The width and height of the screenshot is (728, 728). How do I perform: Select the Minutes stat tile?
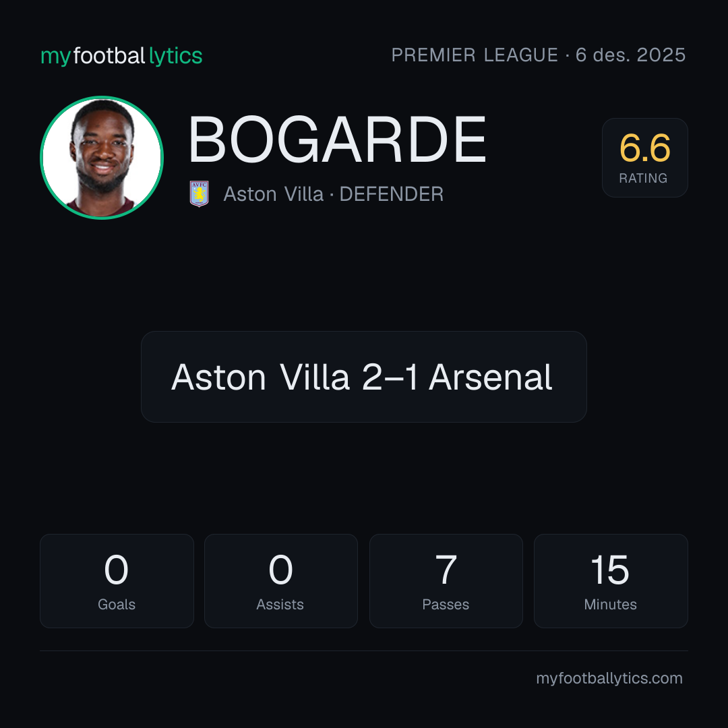[611, 581]
